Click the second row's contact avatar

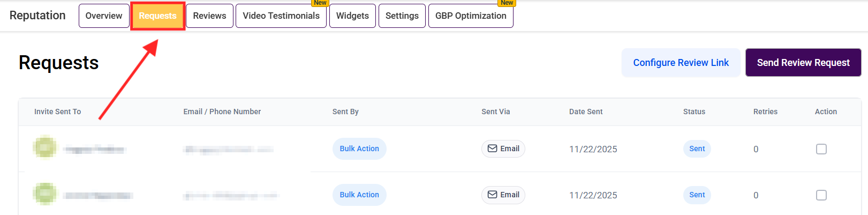coord(45,194)
